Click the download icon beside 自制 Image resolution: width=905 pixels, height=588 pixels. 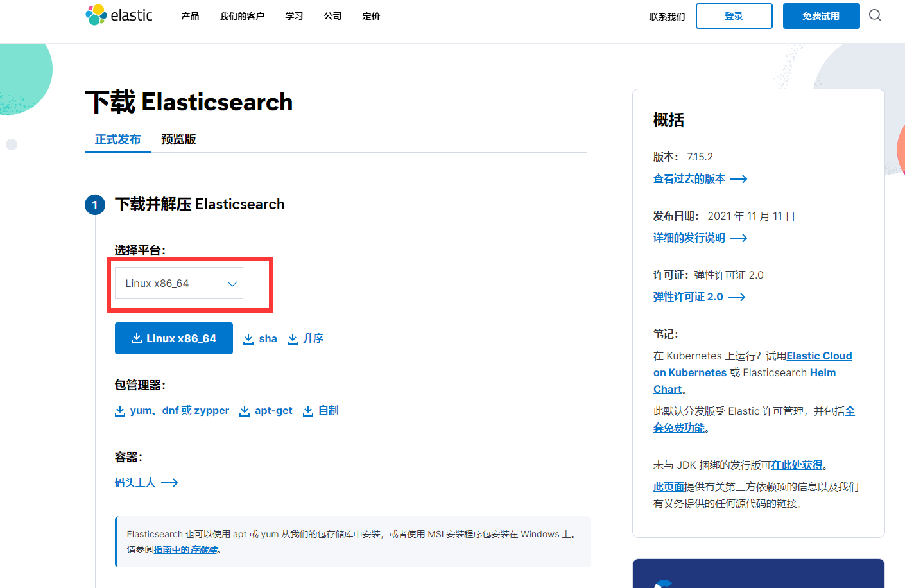click(x=308, y=411)
